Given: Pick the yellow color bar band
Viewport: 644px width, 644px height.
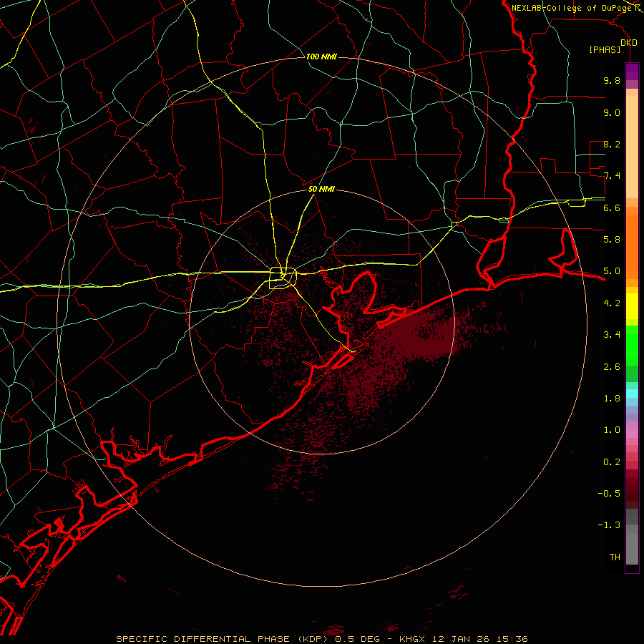Looking at the screenshot, I should (x=632, y=306).
